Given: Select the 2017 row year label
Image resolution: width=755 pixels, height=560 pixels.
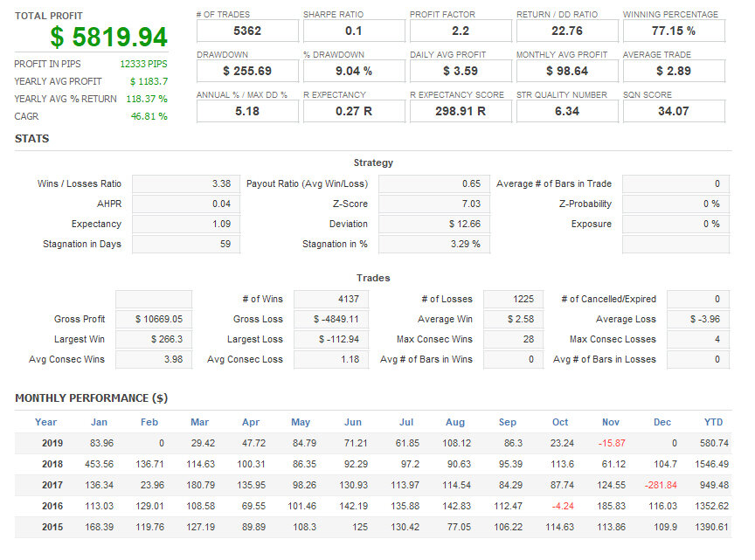Looking at the screenshot, I should coord(52,486).
